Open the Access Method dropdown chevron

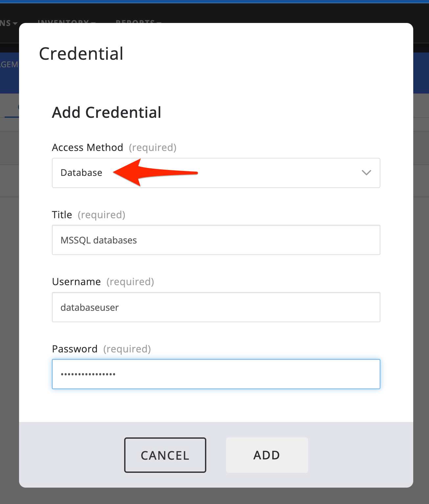pyautogui.click(x=366, y=173)
